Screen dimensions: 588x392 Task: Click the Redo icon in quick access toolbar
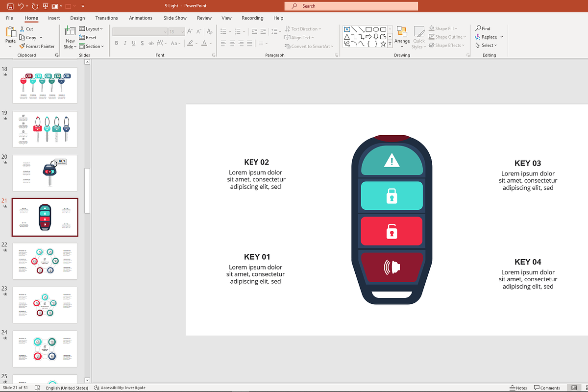[x=35, y=6]
